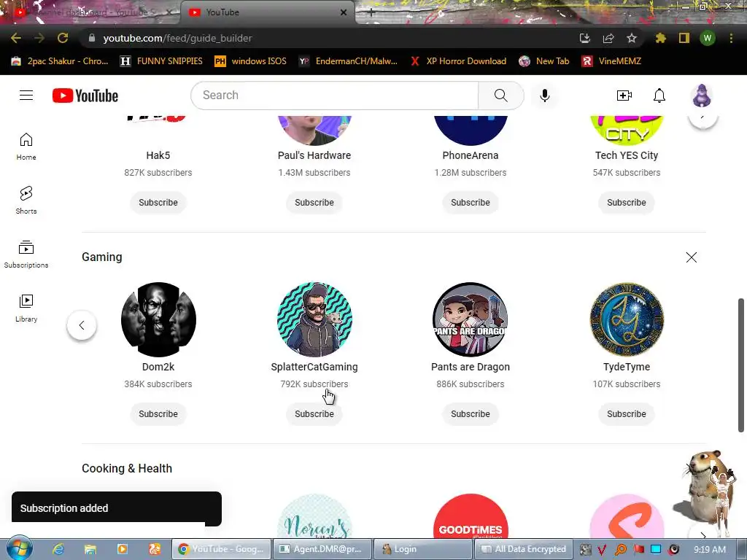Reload the page with the refresh icon

tap(63, 38)
